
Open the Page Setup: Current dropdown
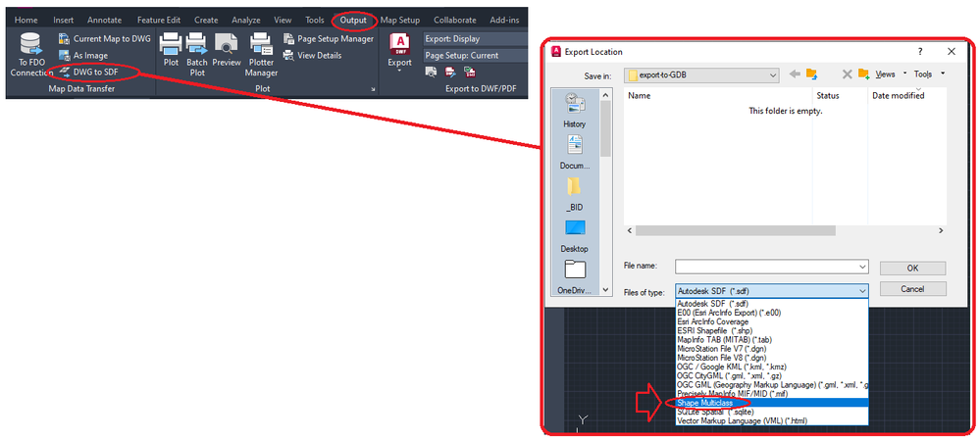(x=475, y=55)
